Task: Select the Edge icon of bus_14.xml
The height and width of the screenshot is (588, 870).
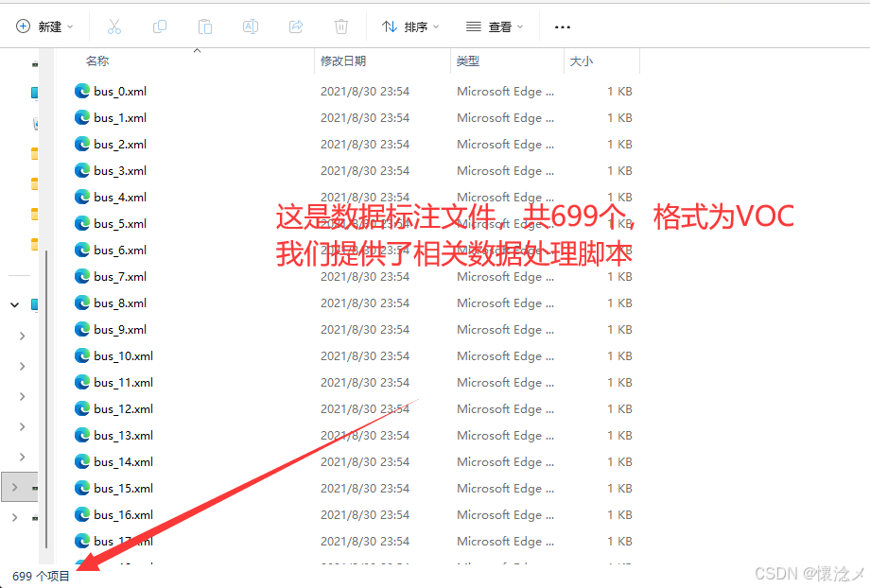Action: 82,462
